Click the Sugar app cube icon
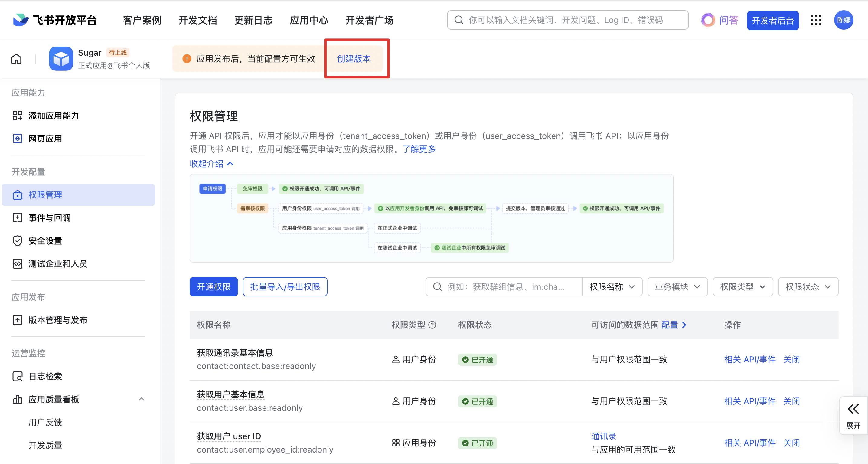The height and width of the screenshot is (464, 868). (x=61, y=59)
